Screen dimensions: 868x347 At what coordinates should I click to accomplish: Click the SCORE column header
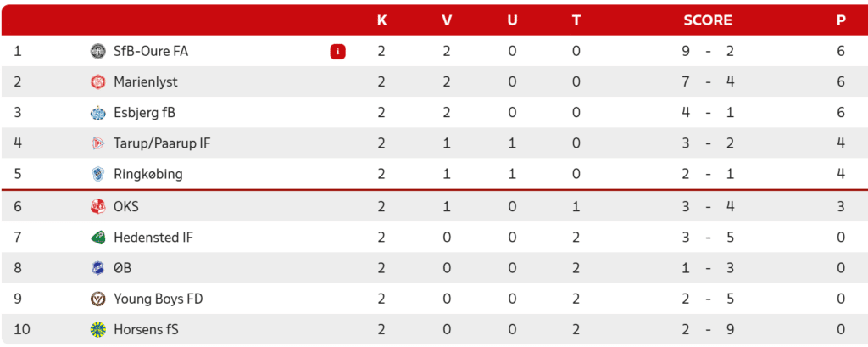708,20
